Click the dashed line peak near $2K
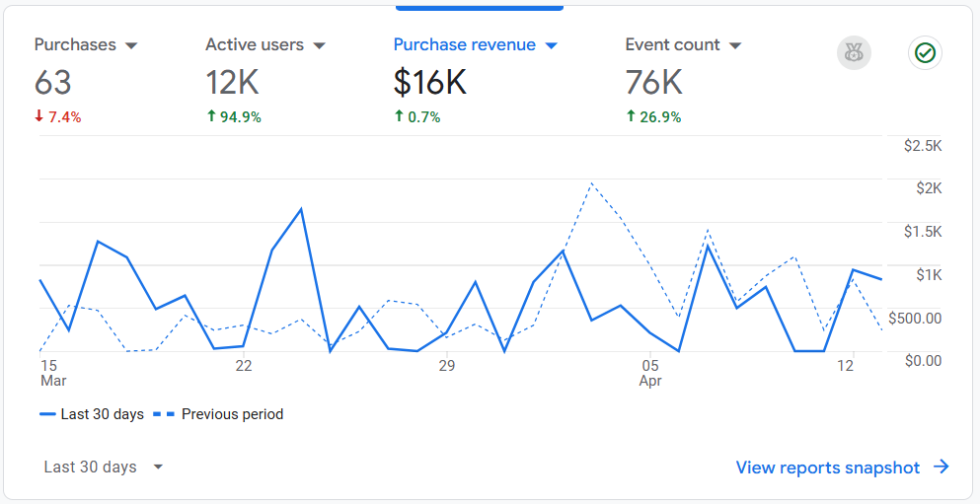Viewport: 980px width, 504px height. pos(591,183)
